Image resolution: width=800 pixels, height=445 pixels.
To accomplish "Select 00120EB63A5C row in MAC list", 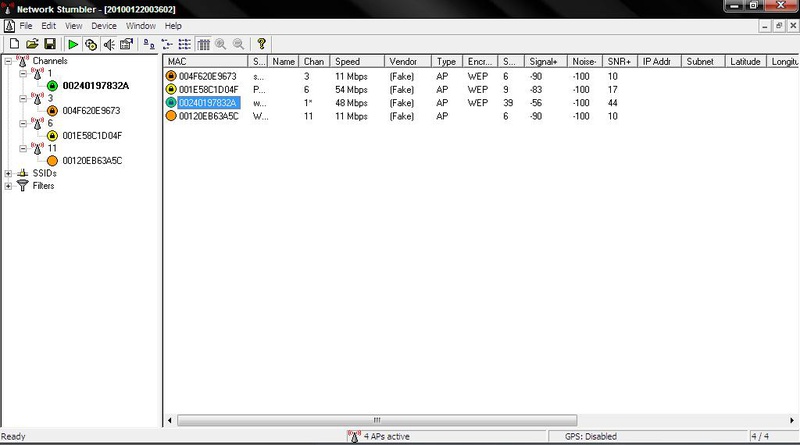I will 208,116.
